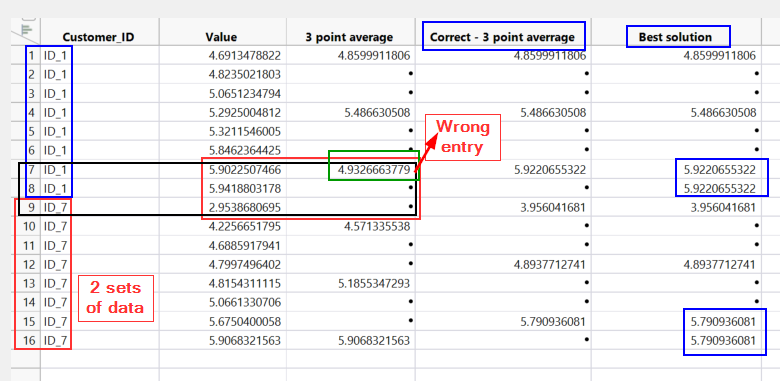This screenshot has height=381, width=780.
Task: Click Value cell 5.9022507466
Action: pyautogui.click(x=245, y=170)
